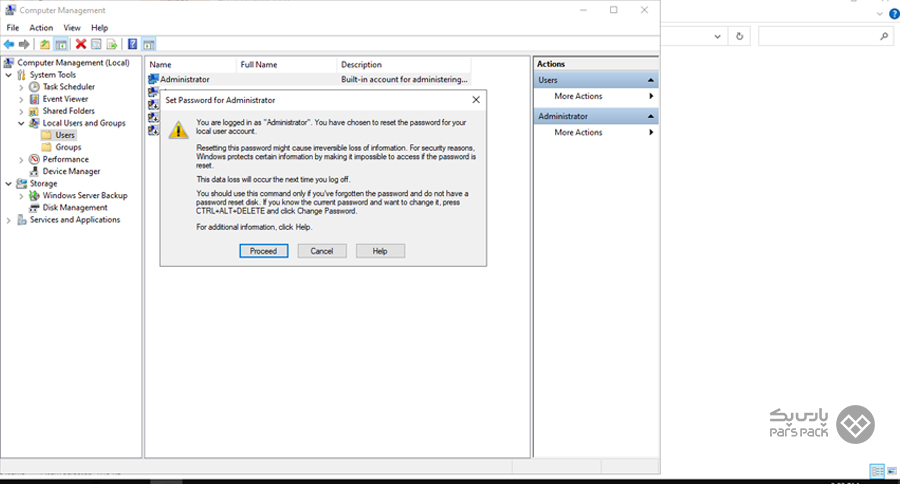Select the Disk Management icon in tree
Viewport: 900px width, 484px height.
pyautogui.click(x=34, y=207)
